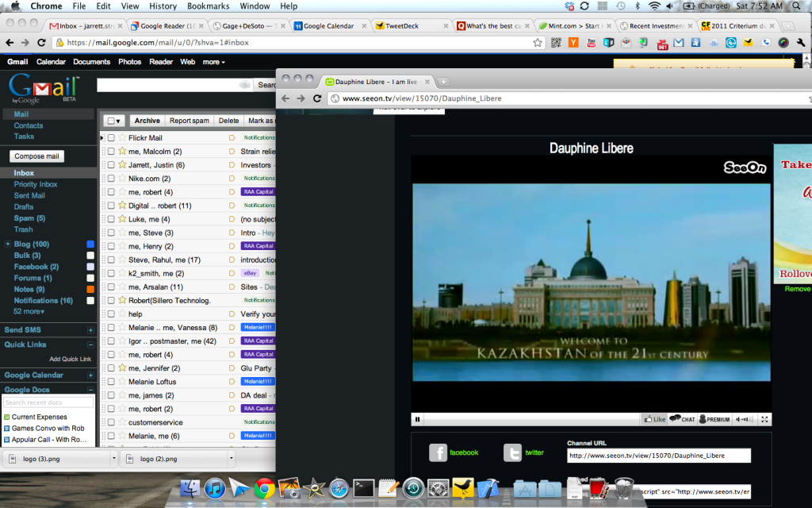Click the seeon.tv address bar
The image size is (812, 508).
click(569, 98)
